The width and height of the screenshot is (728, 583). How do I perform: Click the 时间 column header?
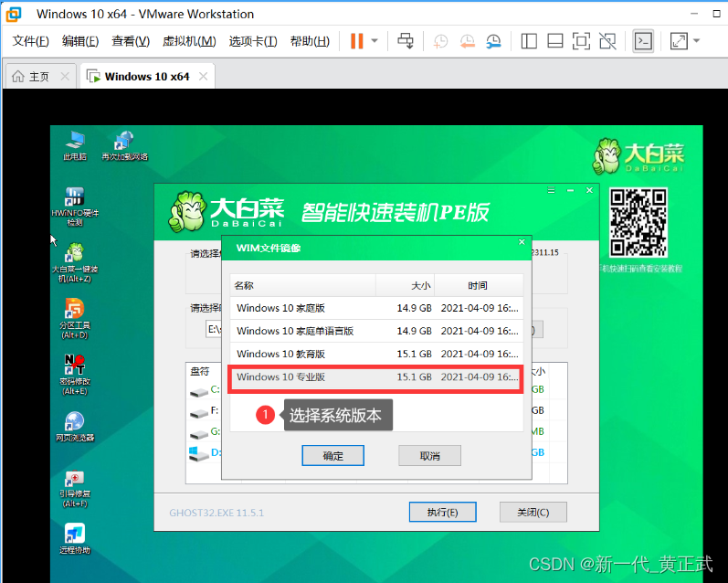479,285
